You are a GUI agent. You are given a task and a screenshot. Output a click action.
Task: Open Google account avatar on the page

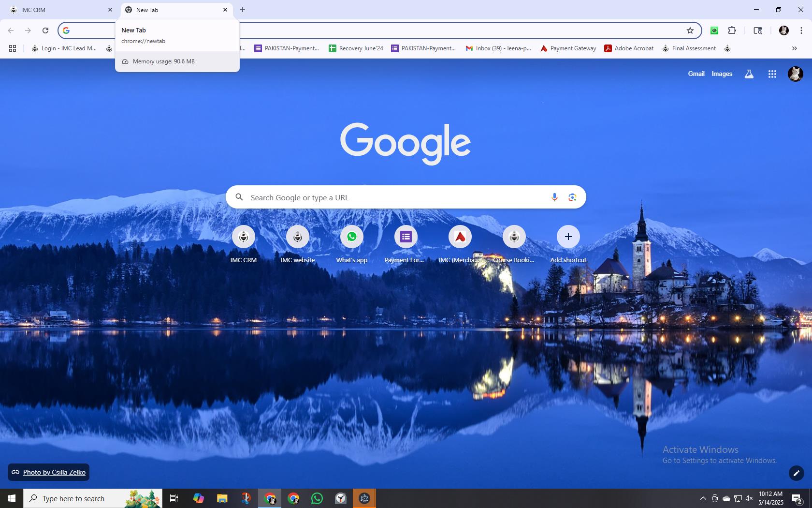click(x=796, y=74)
